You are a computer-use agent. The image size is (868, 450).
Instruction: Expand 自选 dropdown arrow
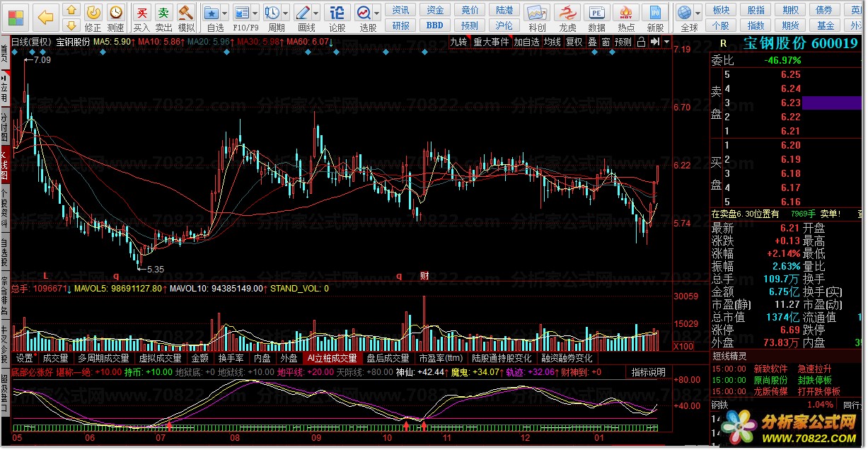pyautogui.click(x=225, y=13)
